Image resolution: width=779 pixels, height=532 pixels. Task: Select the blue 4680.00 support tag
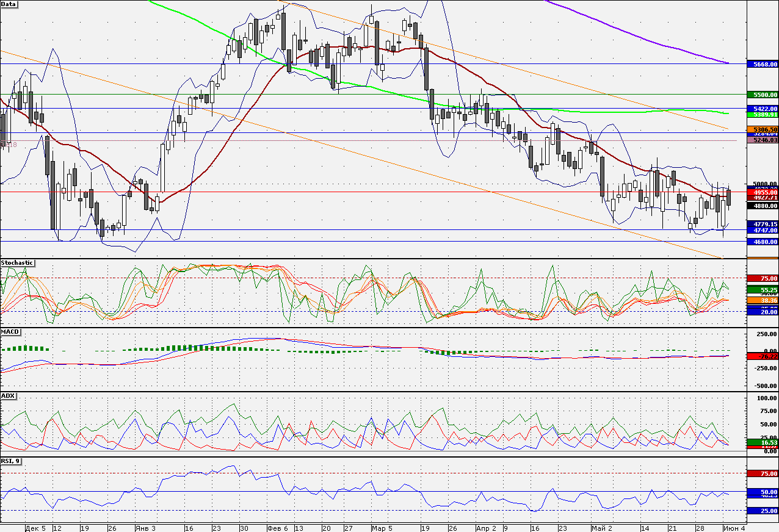pos(763,242)
